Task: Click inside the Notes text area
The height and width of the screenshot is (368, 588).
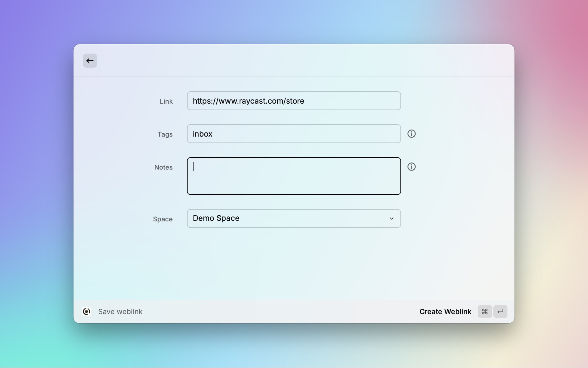Action: point(294,176)
